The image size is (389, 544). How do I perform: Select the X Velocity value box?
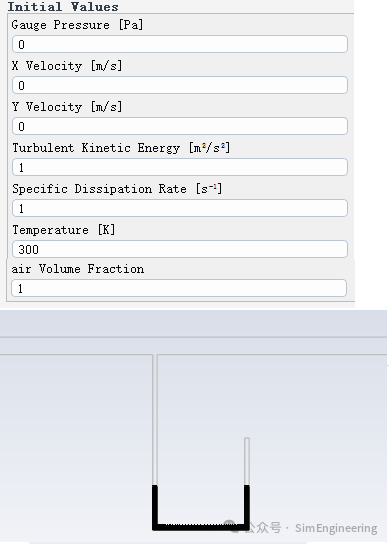tap(180, 85)
